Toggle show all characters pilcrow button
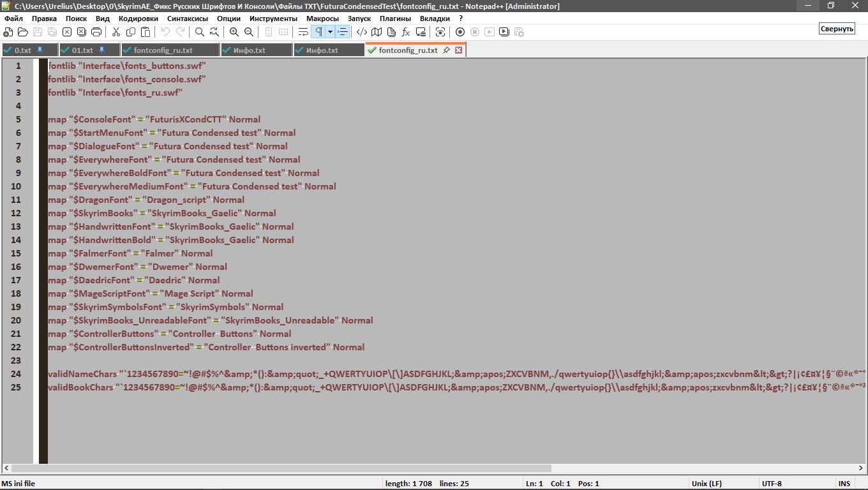This screenshot has height=490, width=868. [x=318, y=32]
